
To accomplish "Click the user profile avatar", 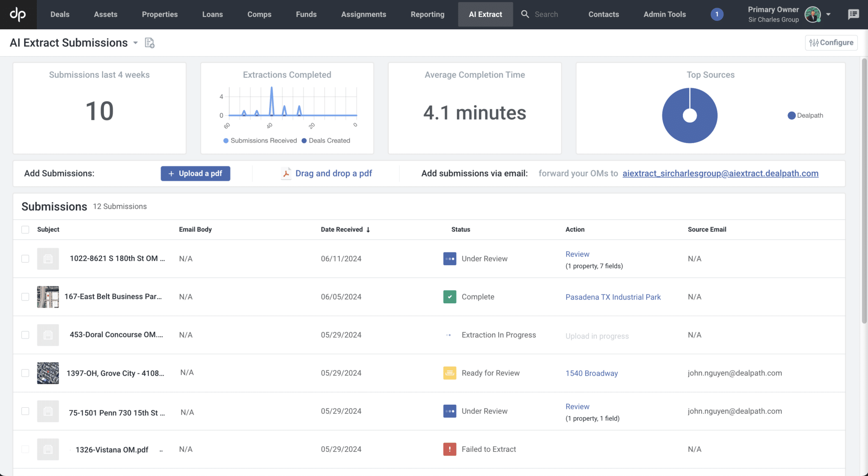I will click(812, 14).
